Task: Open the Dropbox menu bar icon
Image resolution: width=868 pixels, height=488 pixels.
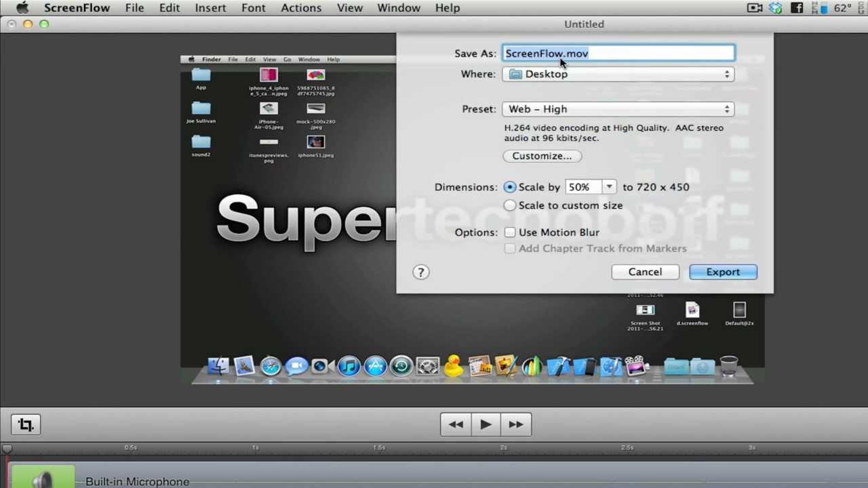Action: pos(776,8)
